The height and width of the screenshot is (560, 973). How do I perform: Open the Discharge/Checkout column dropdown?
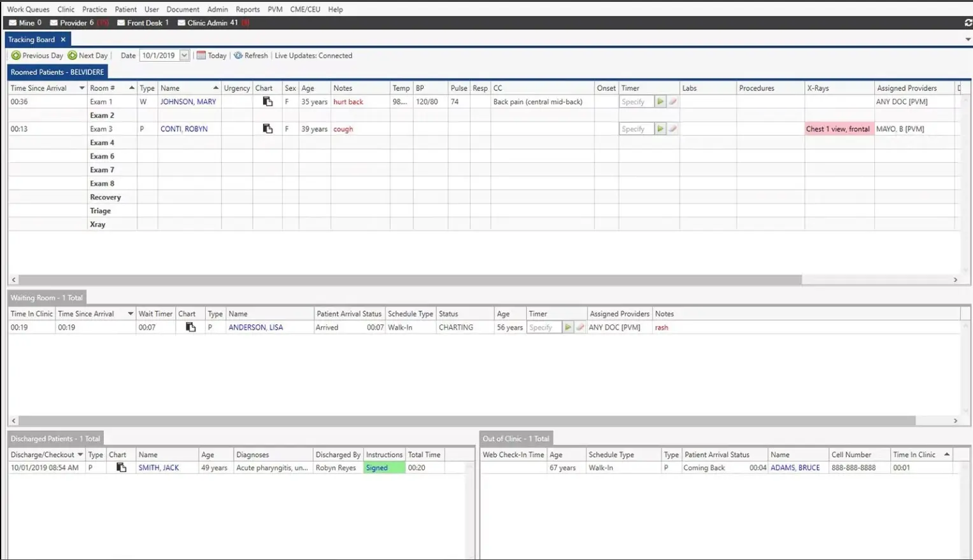80,454
